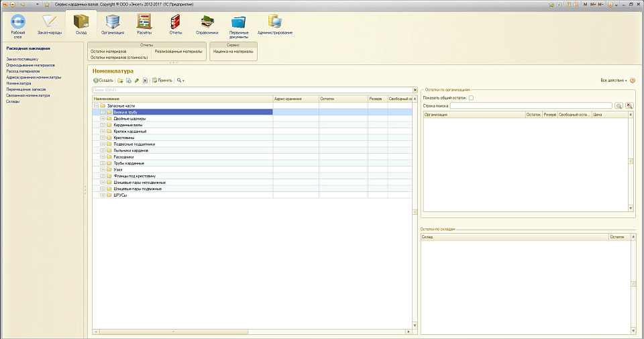The image size is (644, 339).
Task: Click the Создать button
Action: pyautogui.click(x=103, y=81)
